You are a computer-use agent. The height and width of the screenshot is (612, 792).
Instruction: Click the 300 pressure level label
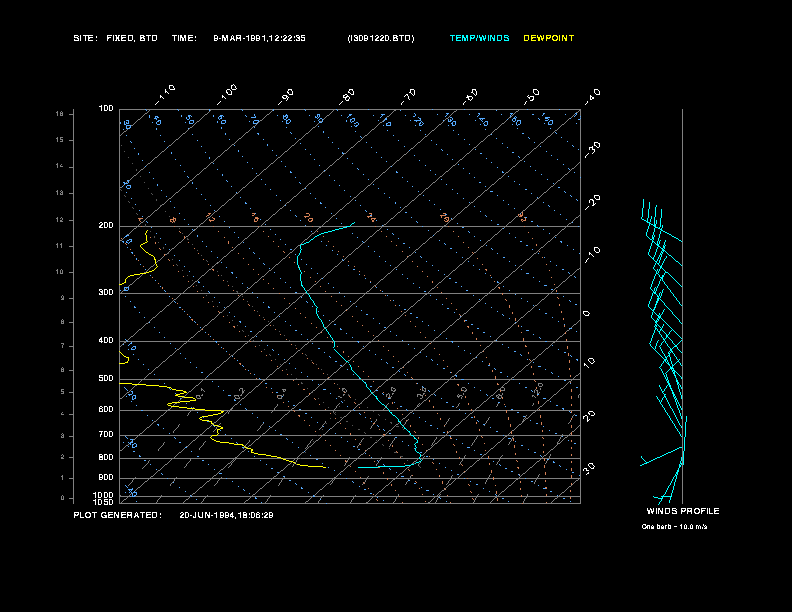pos(106,292)
